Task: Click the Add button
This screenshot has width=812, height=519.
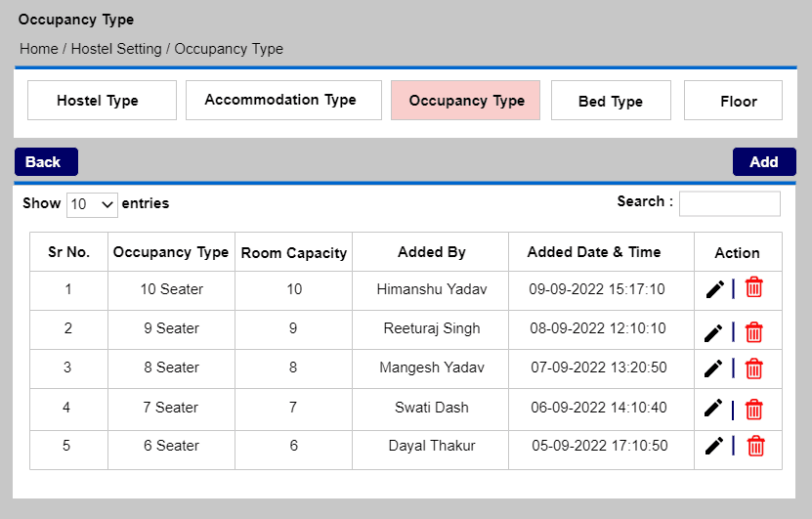Action: click(764, 162)
